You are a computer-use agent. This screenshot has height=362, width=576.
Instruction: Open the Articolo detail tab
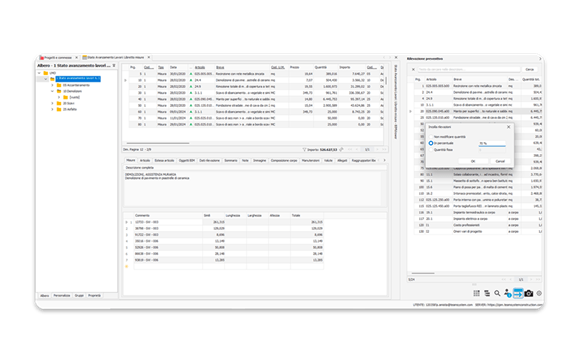click(145, 161)
